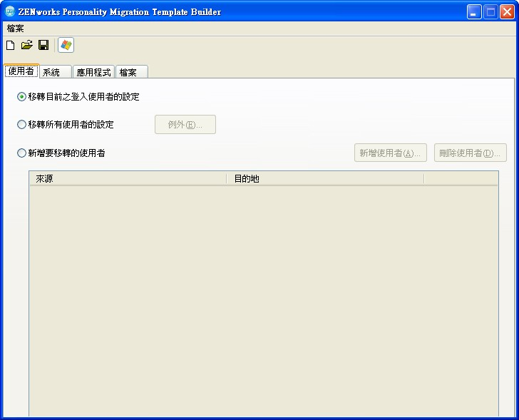Maximize the Template Builder window
The height and width of the screenshot is (420, 519).
[490, 12]
